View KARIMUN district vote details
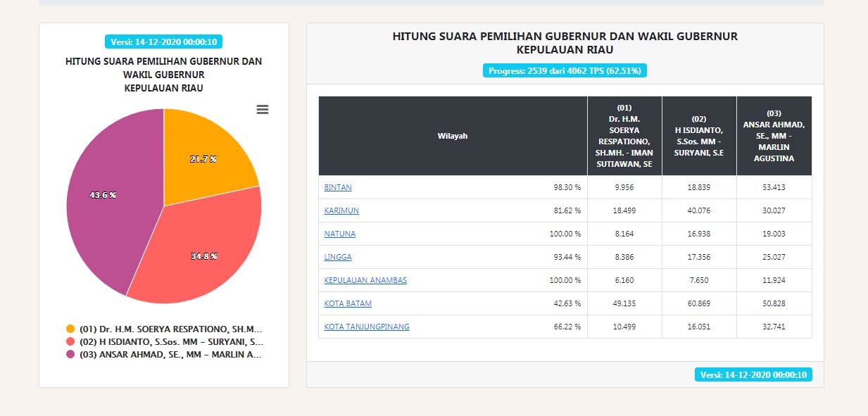 pyautogui.click(x=342, y=210)
